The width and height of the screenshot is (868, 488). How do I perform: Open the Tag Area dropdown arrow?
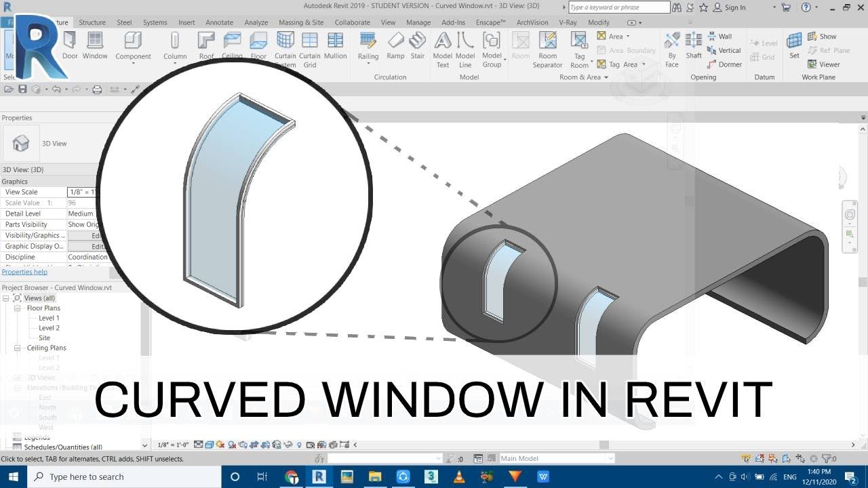643,64
